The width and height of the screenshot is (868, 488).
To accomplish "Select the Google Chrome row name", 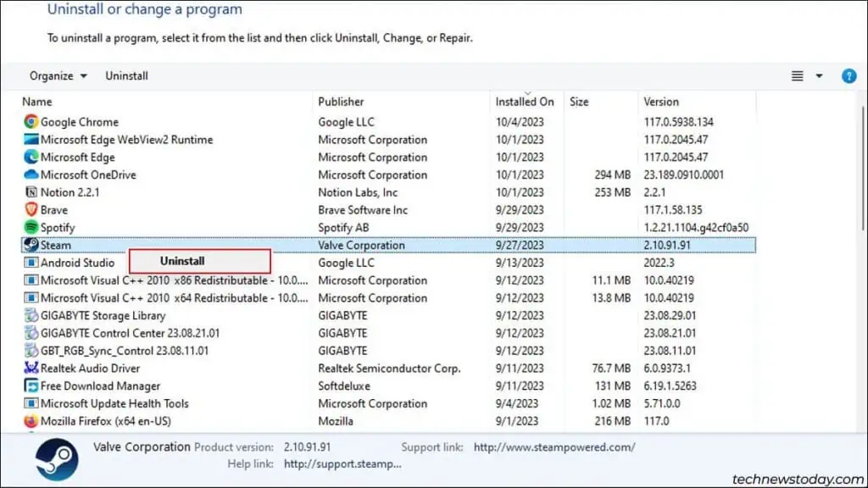I will 80,122.
